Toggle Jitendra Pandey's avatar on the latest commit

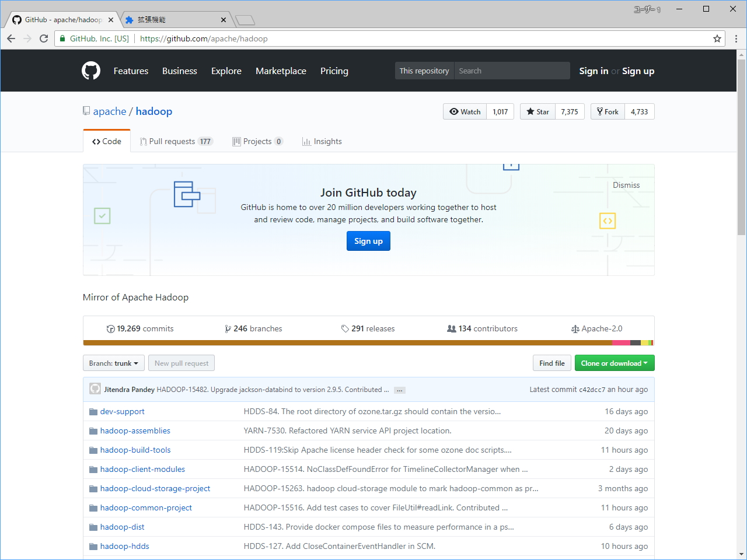(x=95, y=388)
